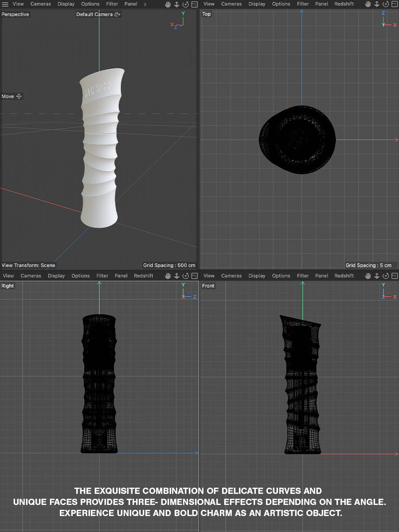
Task: Toggle the Right viewport maximize icon
Action: pyautogui.click(x=194, y=276)
